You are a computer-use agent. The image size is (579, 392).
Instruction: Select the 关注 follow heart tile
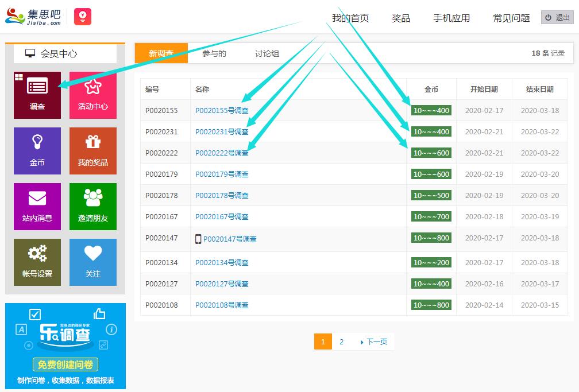[x=93, y=262]
